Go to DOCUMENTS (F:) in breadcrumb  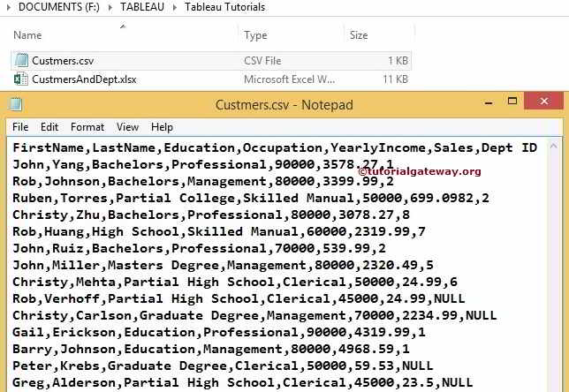pos(59,7)
